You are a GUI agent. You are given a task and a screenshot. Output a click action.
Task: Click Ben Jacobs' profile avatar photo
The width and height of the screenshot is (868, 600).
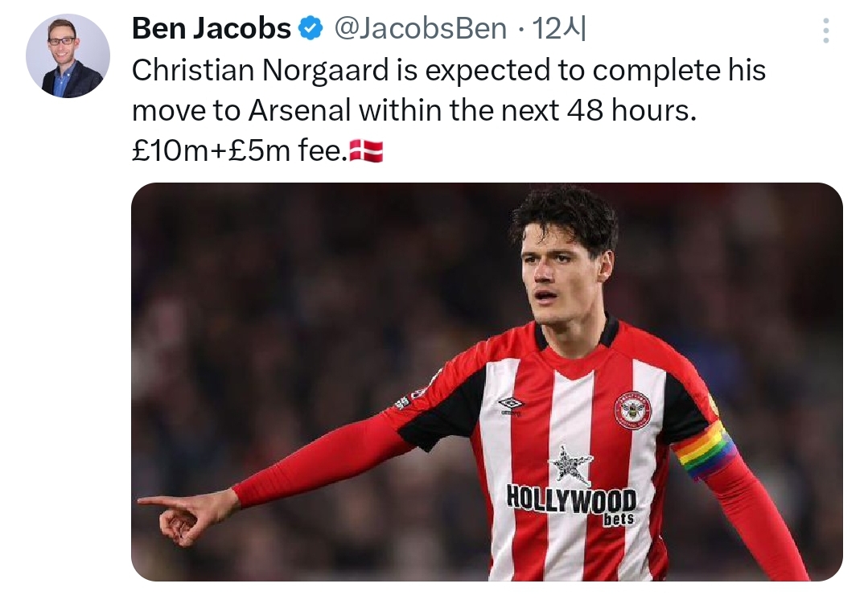(x=68, y=56)
